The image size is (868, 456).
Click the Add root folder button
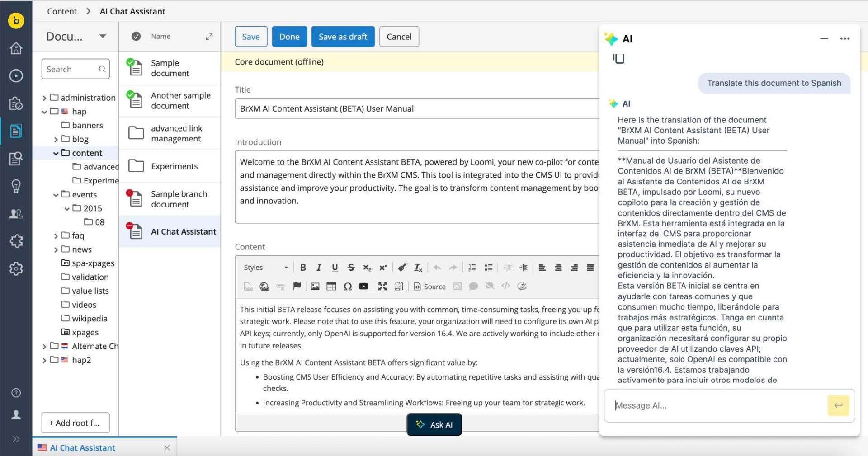point(75,423)
